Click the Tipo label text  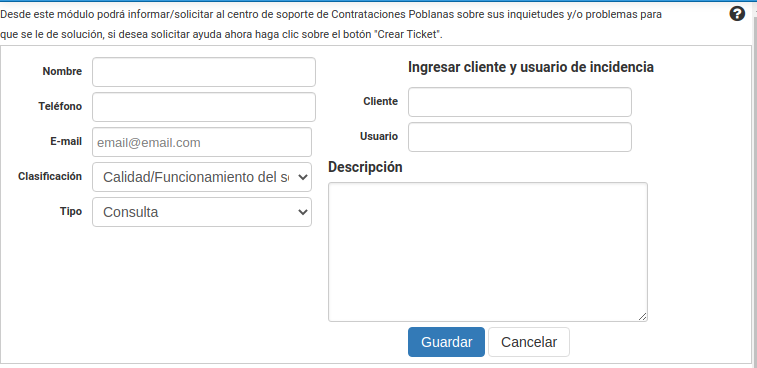coord(71,211)
